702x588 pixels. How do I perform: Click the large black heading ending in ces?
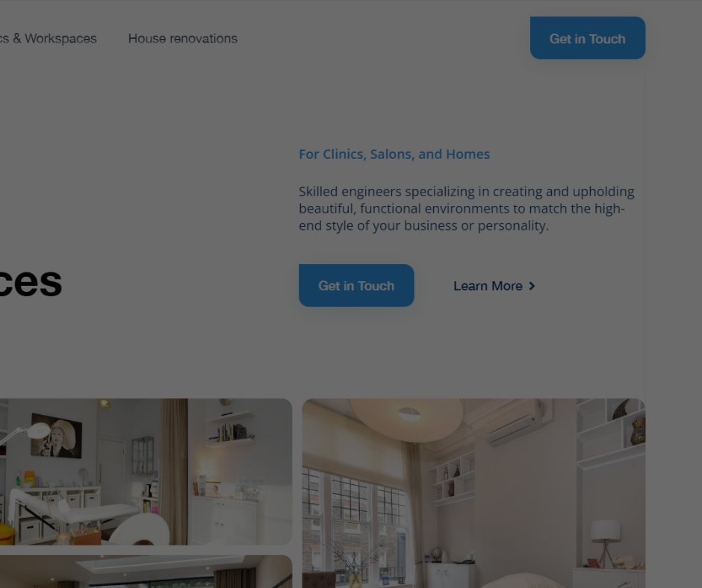(31, 282)
